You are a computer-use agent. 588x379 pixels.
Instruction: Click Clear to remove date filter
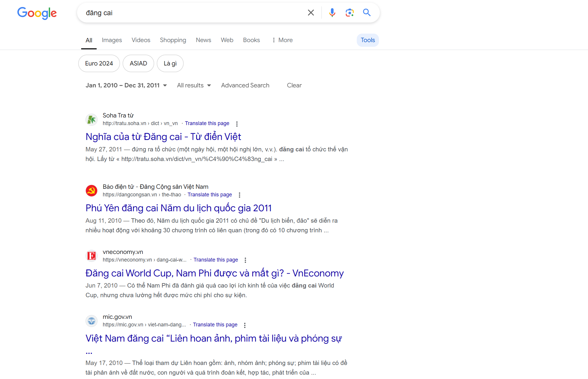[294, 85]
